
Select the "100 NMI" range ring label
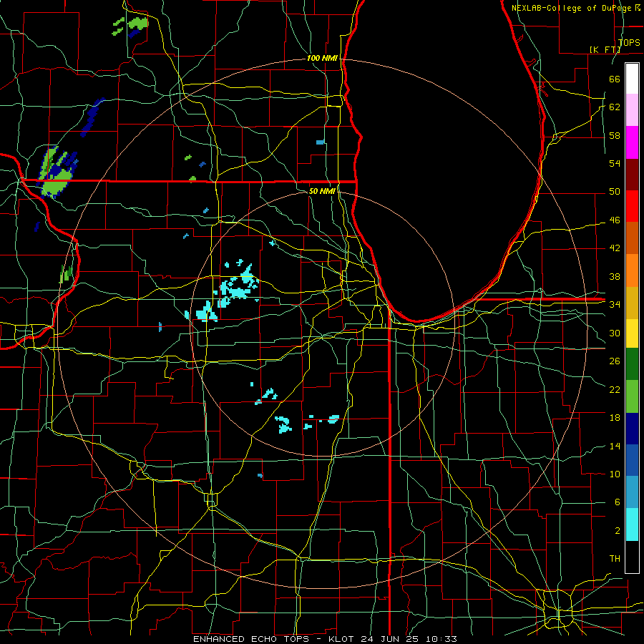pyautogui.click(x=322, y=58)
